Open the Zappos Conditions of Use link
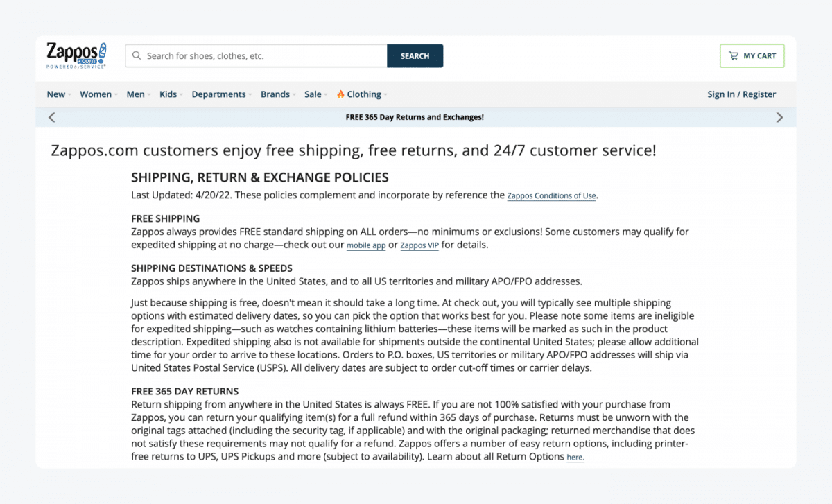 coord(551,195)
